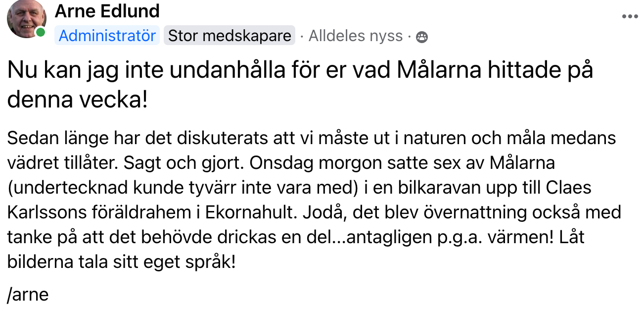644x313 pixels.
Task: Open the Arne Edlund author name link
Action: 107,11
